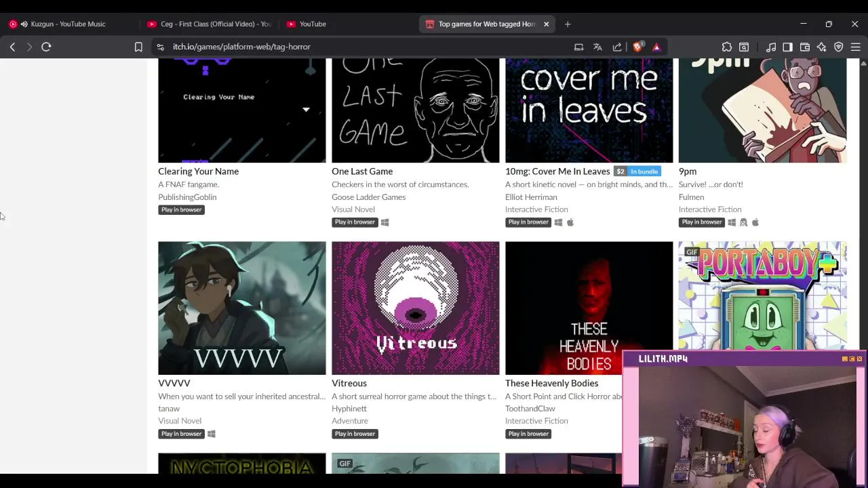This screenshot has height=488, width=868.
Task: Click Linux icon under 9pm
Action: click(x=743, y=222)
